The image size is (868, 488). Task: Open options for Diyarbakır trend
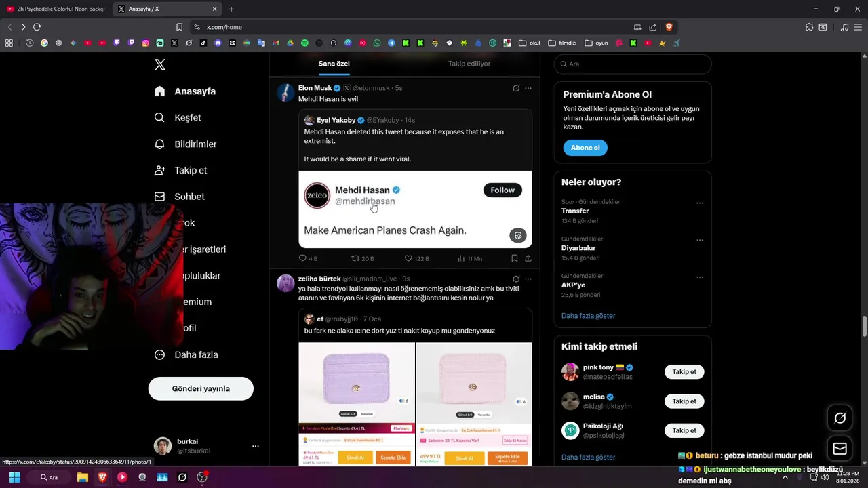click(x=700, y=240)
